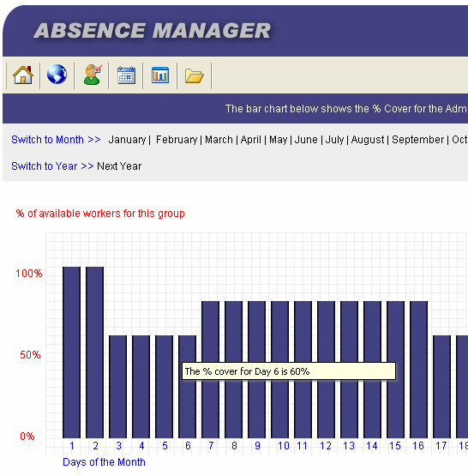The height and width of the screenshot is (476, 468).
Task: Select the January month link
Action: pyautogui.click(x=127, y=140)
